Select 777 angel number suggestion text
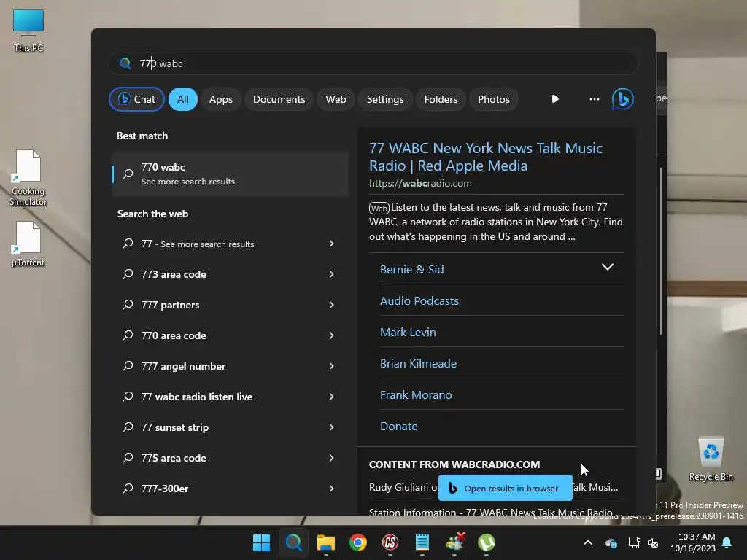This screenshot has width=747, height=560. 183,366
